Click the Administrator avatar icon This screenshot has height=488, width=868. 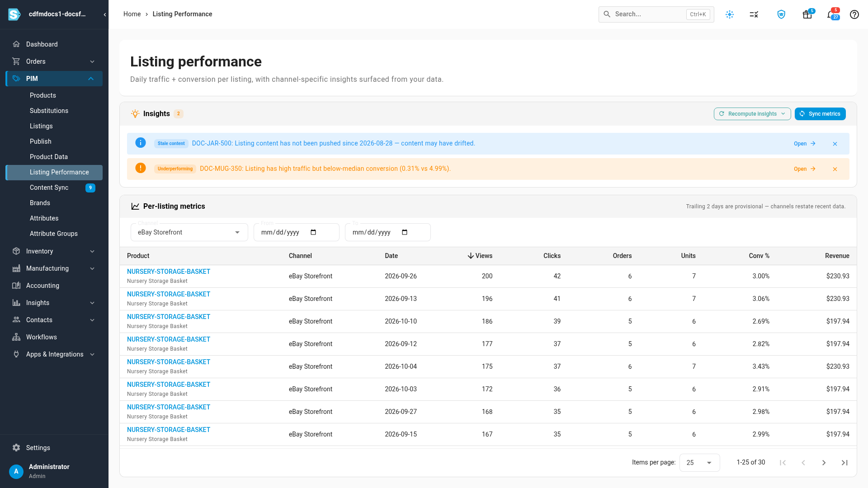pyautogui.click(x=16, y=471)
